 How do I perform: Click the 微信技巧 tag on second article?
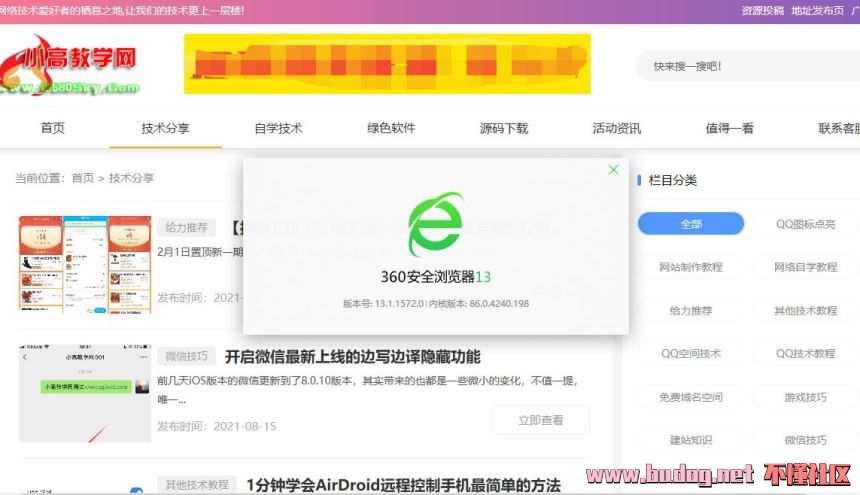(186, 356)
